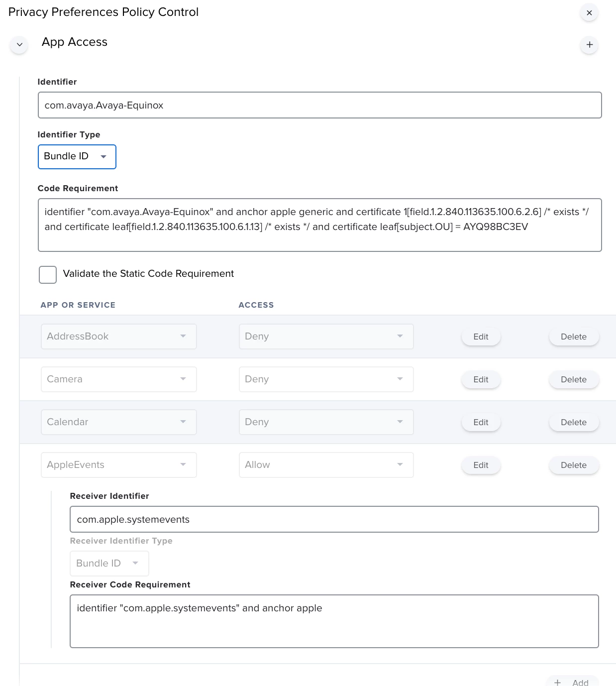
Task: Open the AppleEvents Allow access dropdown
Action: click(x=326, y=465)
